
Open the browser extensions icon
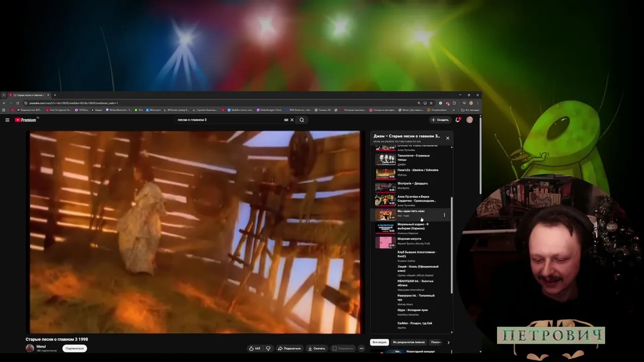[x=454, y=103]
